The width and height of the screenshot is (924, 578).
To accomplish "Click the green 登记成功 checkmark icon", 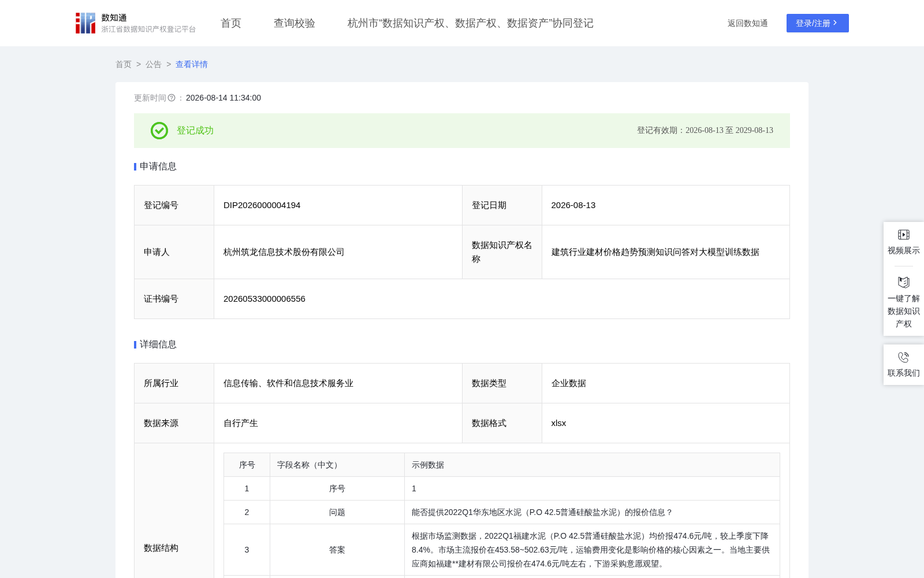I will (x=159, y=131).
